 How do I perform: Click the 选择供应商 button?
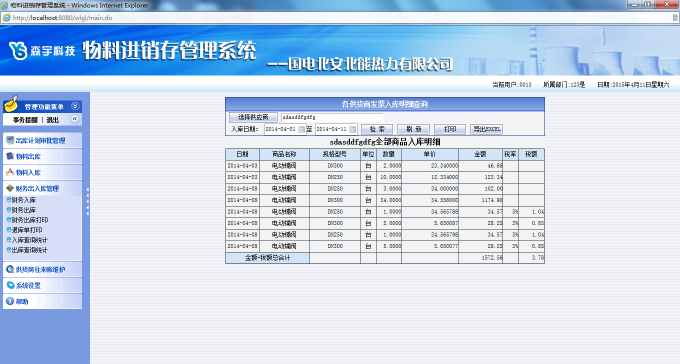click(253, 117)
